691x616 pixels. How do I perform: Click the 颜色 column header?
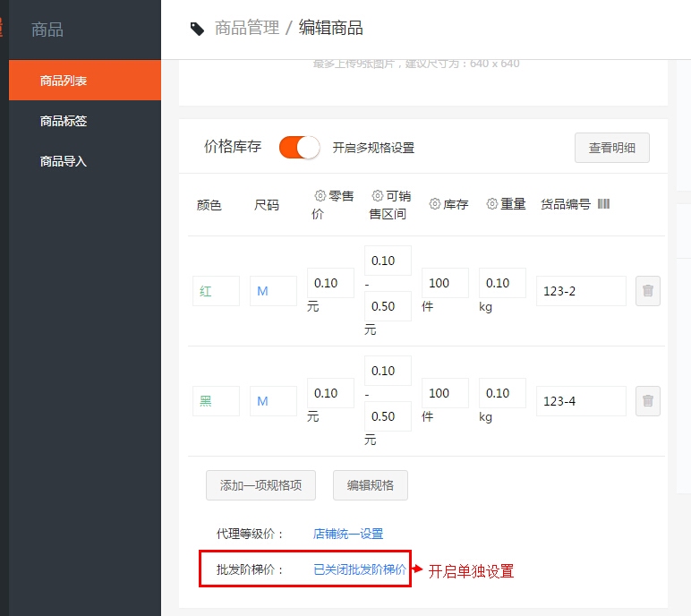[209, 205]
